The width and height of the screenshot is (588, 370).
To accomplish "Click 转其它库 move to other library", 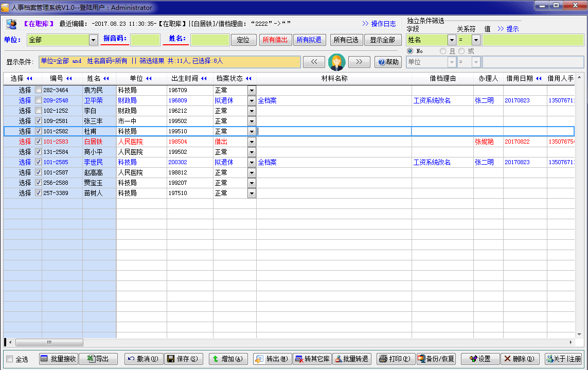I will 312,359.
